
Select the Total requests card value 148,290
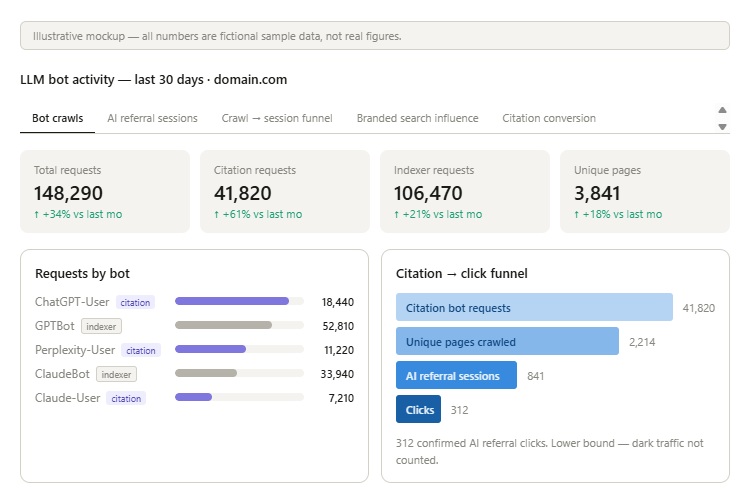[68, 194]
